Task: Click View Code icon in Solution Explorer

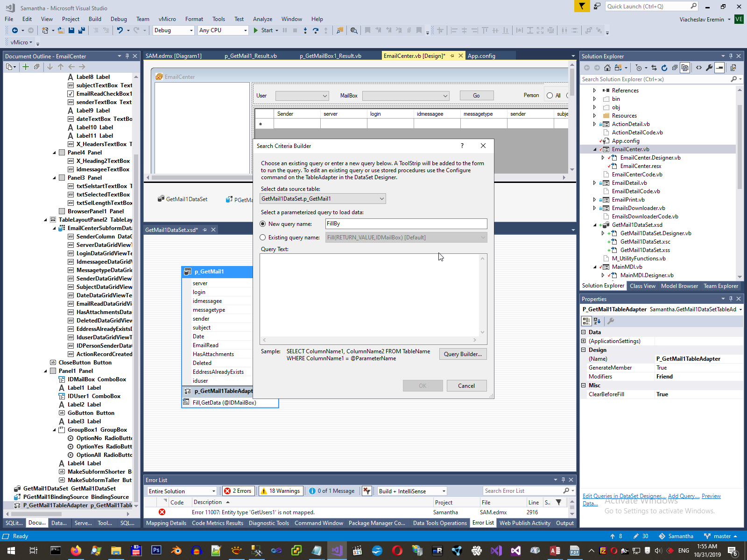Action: tap(699, 68)
